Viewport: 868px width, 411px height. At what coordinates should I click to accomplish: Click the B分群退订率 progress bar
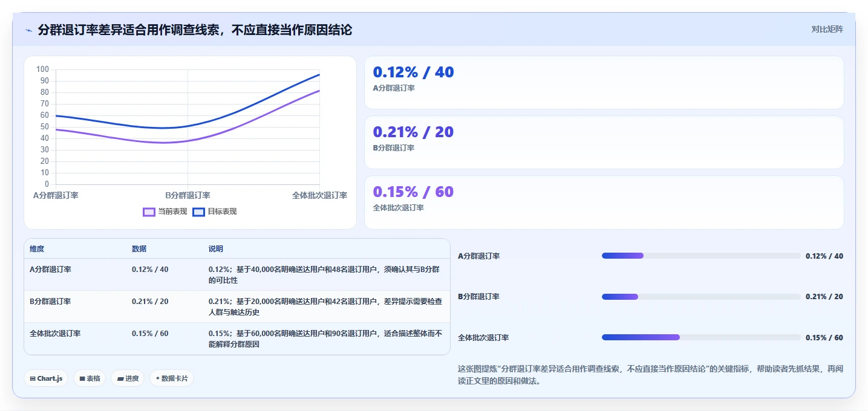point(701,297)
